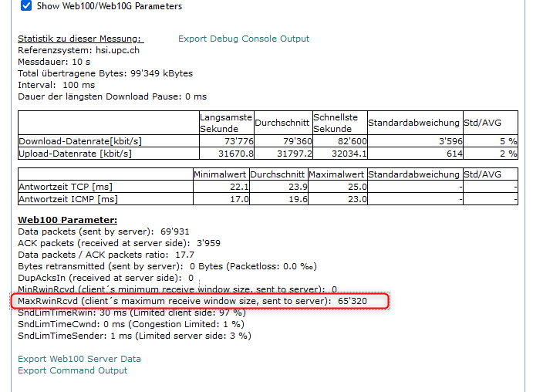Click the Data packets / ACK packets ratio line
533x392 pixels.
click(106, 254)
